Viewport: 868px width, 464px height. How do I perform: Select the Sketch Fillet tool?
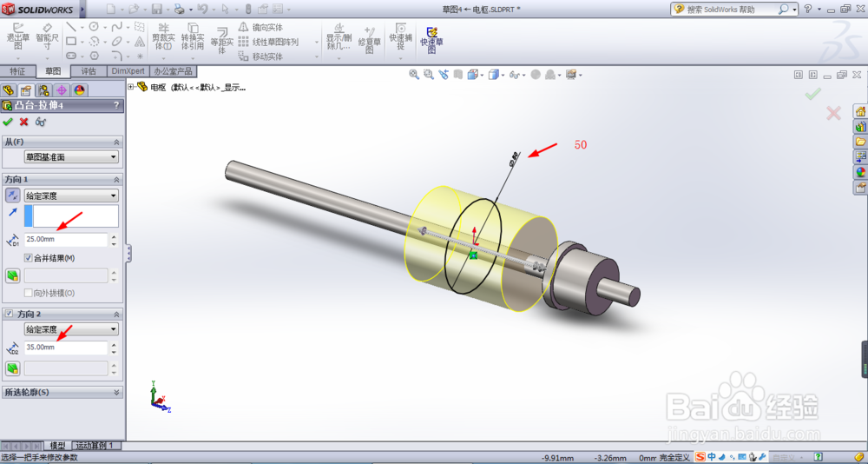(x=117, y=56)
